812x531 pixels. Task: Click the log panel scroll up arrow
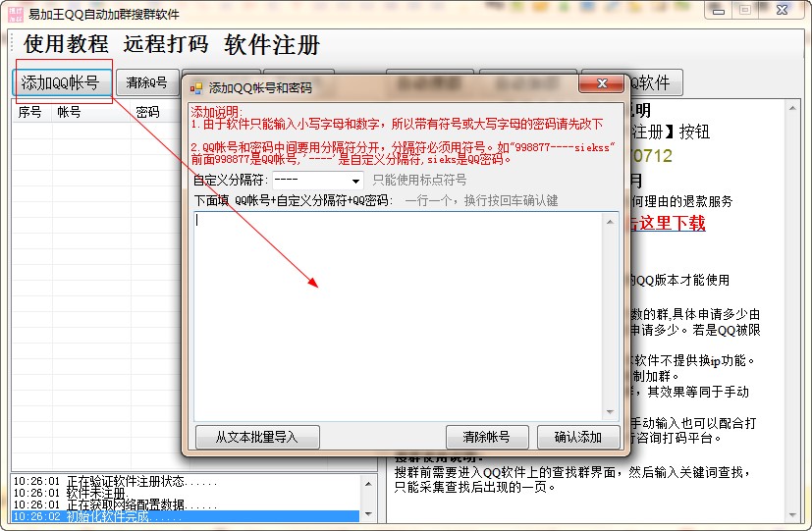point(368,483)
